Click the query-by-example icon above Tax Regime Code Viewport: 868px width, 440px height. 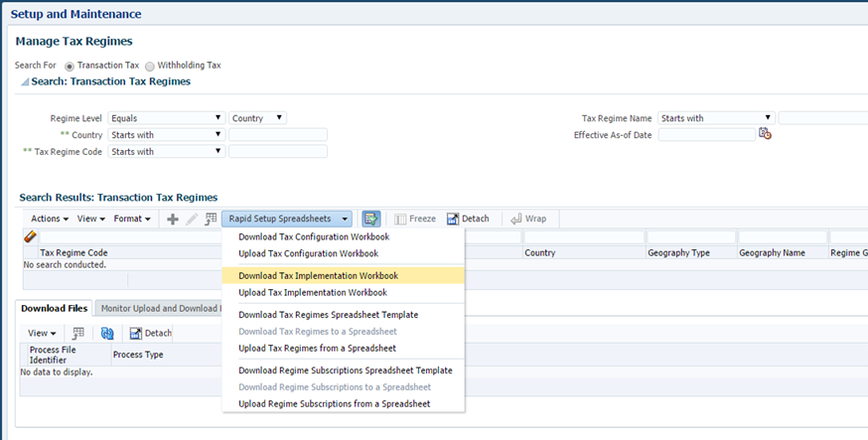pyautogui.click(x=30, y=237)
